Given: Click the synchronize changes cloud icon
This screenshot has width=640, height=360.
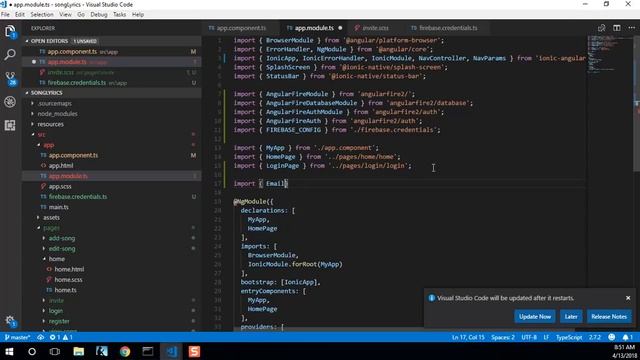Looking at the screenshot, I should coord(40,337).
